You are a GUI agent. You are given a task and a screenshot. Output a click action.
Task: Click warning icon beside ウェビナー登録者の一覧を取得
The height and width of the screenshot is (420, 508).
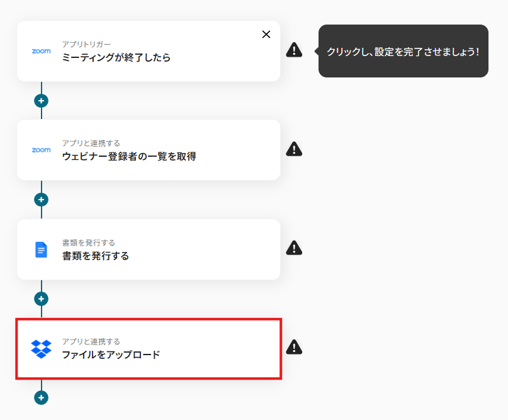[294, 149]
